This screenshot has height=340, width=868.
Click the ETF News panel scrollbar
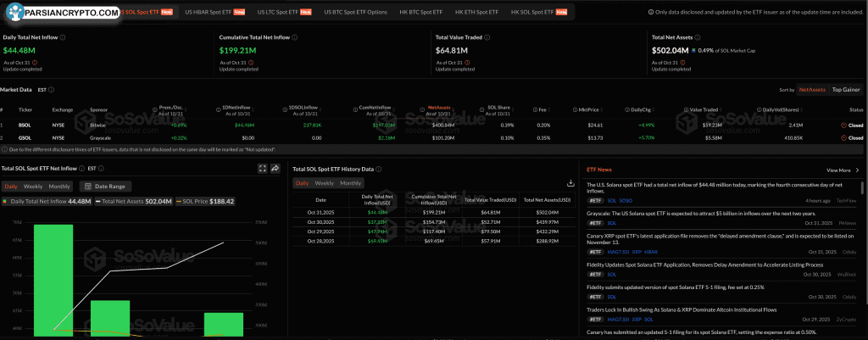tap(862, 188)
